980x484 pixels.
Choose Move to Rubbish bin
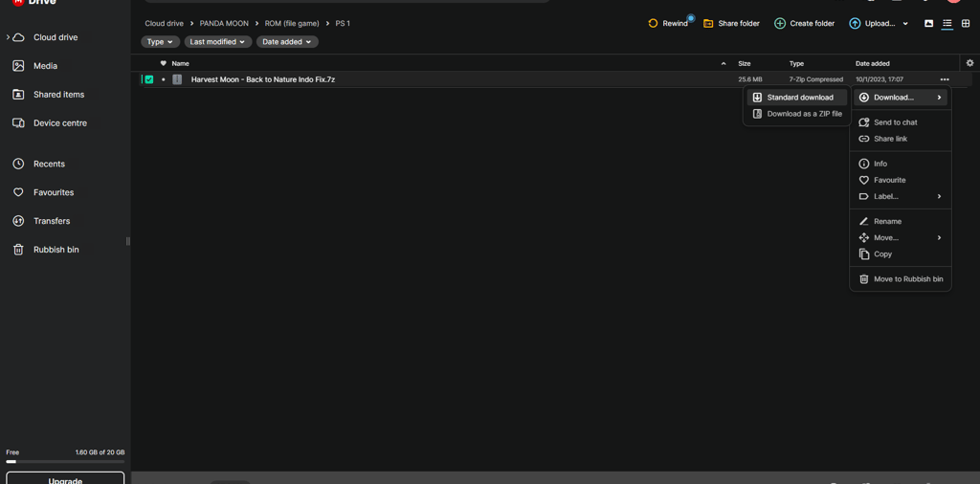(x=900, y=279)
